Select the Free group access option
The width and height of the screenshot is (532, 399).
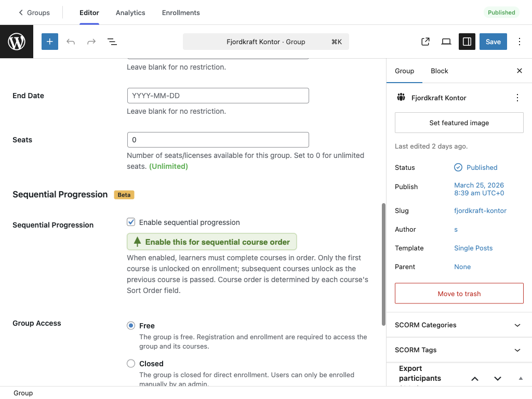[131, 325]
